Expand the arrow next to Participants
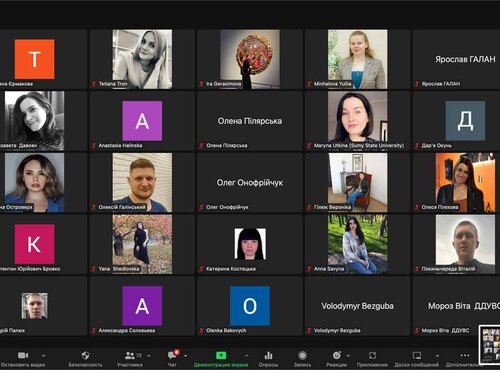Viewport: 500px width, 370px height. tap(149, 356)
